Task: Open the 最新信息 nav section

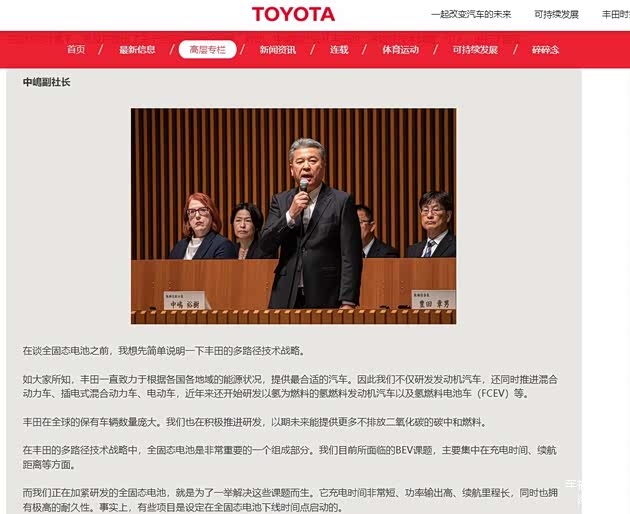Action: click(x=137, y=50)
